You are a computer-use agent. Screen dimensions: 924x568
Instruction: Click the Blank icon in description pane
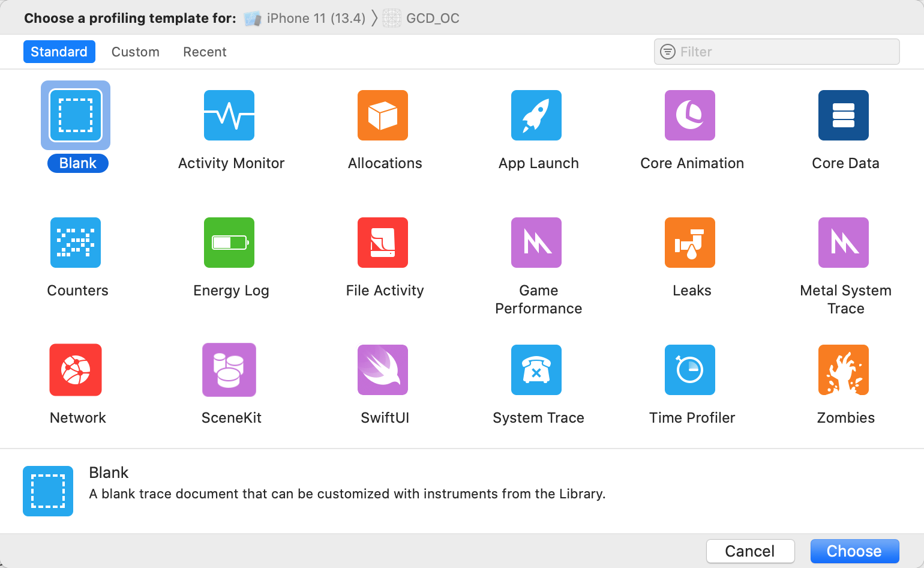point(48,491)
